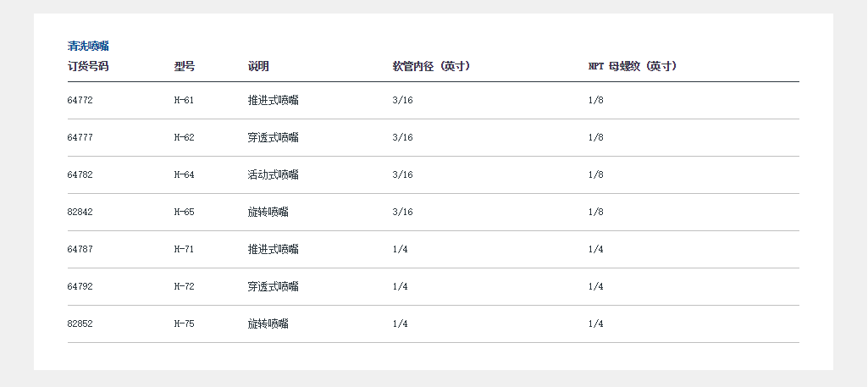Click 旋转喷嘴 description in H-65 row
This screenshot has width=868, height=387.
(x=268, y=213)
